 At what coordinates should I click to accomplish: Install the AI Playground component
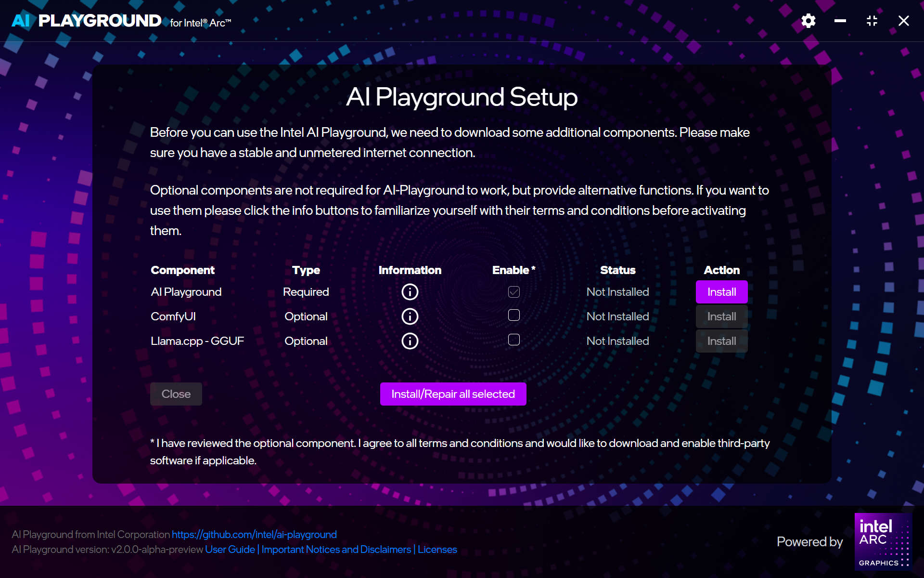coord(721,292)
